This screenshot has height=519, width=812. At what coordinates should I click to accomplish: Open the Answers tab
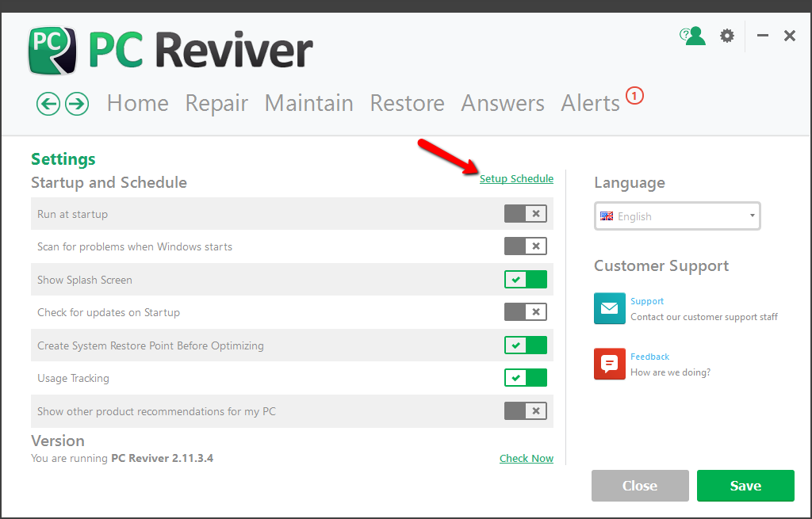(x=502, y=103)
